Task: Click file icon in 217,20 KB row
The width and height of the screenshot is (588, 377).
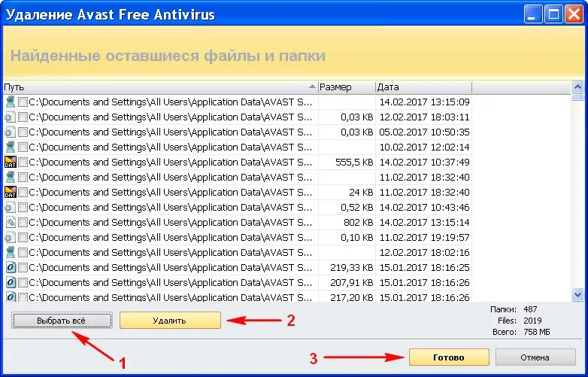Action: 10,296
